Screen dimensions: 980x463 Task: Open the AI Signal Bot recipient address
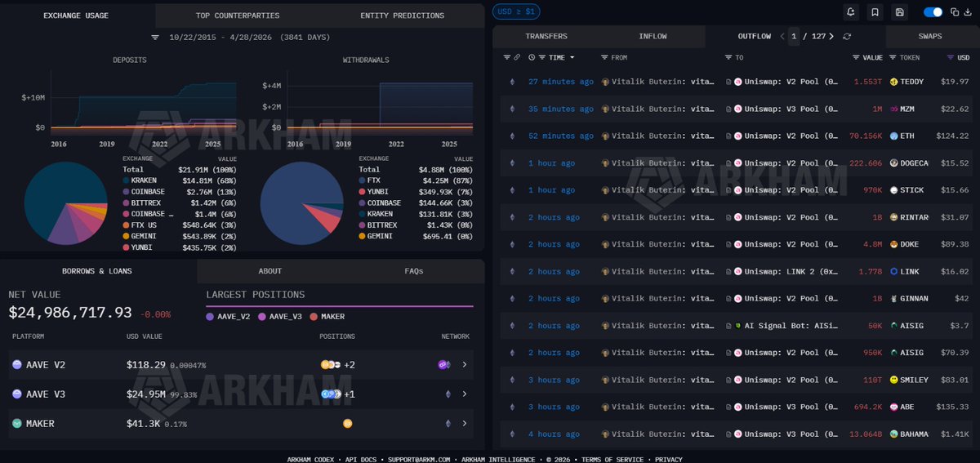pos(790,326)
